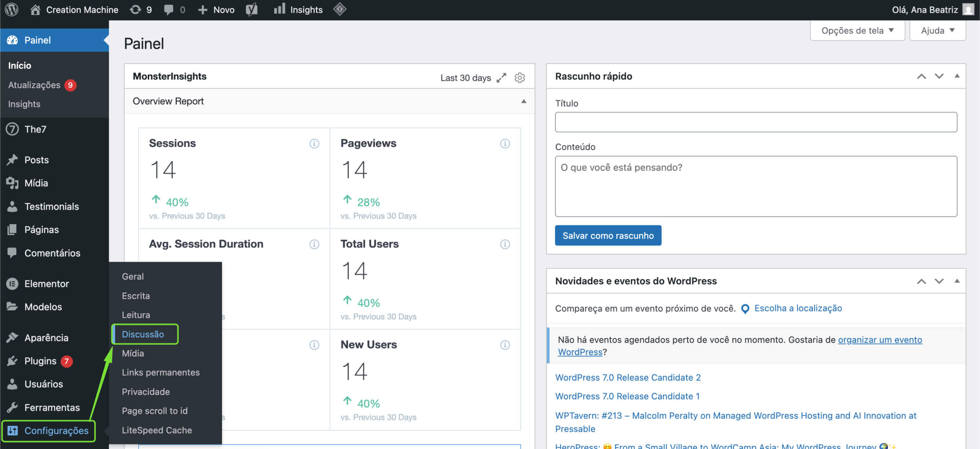Open the updates icon showing 9
Viewport: 980px width, 449px height.
tap(135, 10)
